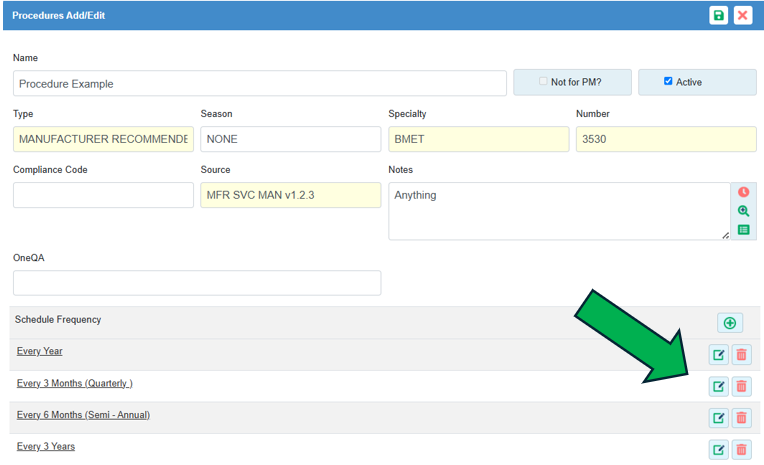Edit the Every 3 Months (Quarterly) frequency
The height and width of the screenshot is (465, 764).
(718, 386)
